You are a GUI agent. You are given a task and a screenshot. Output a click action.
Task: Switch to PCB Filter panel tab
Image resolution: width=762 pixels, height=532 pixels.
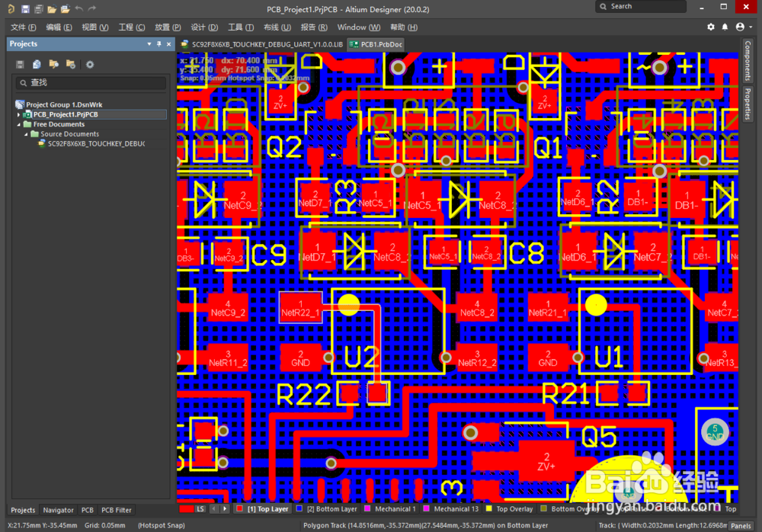point(116,510)
